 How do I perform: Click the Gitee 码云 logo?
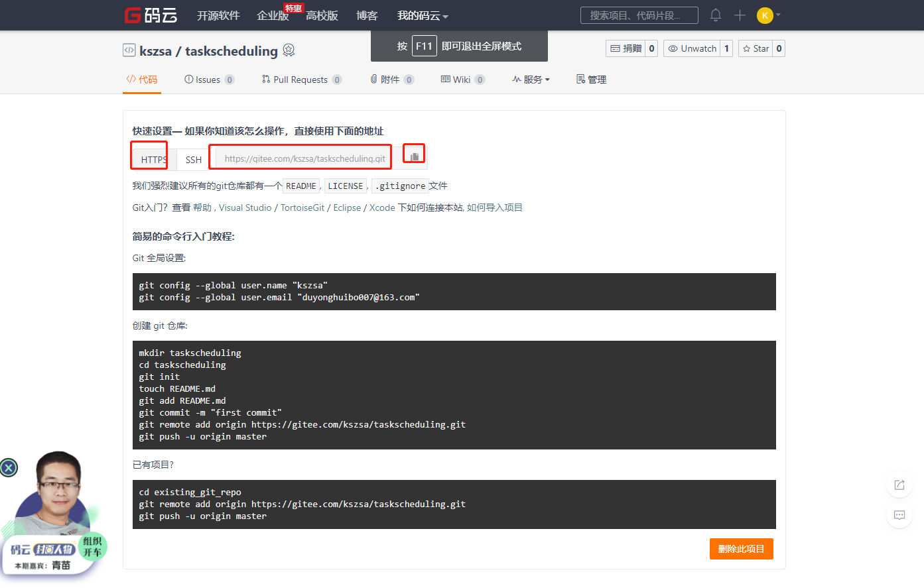pos(151,15)
